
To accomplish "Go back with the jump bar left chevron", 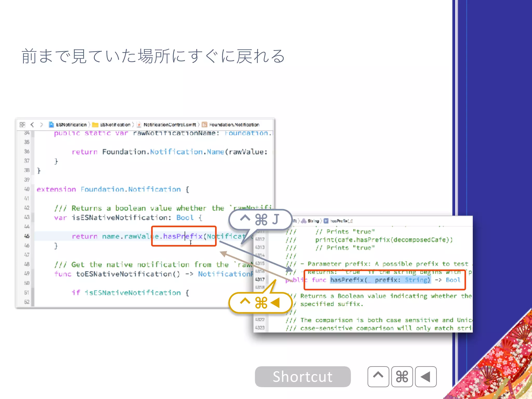I will coord(32,125).
